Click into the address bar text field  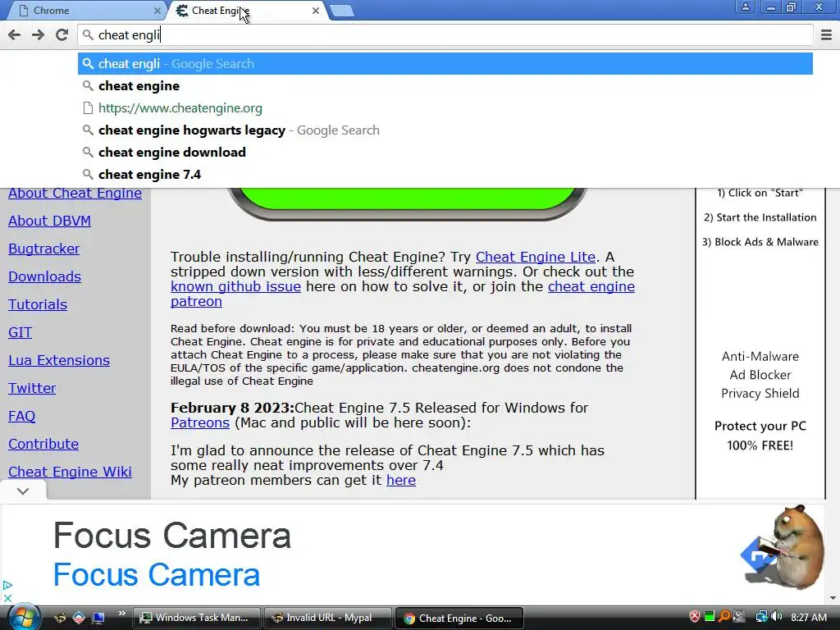point(445,34)
